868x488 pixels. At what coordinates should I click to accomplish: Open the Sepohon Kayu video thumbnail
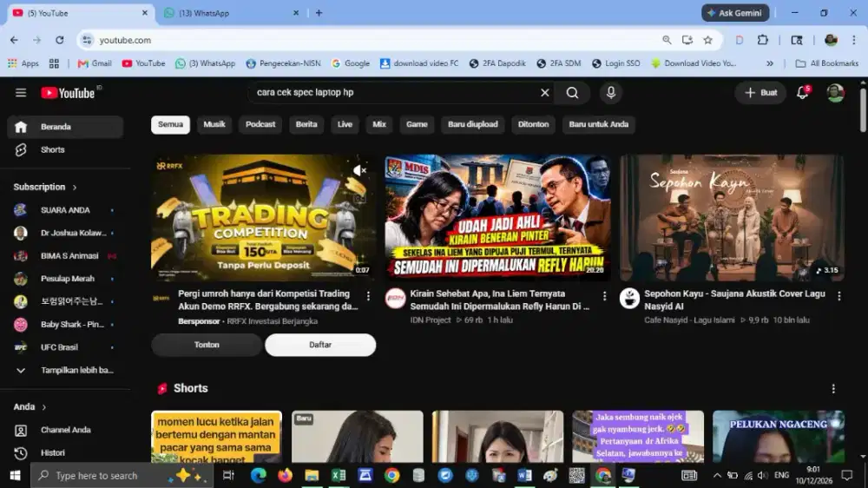[x=732, y=218]
